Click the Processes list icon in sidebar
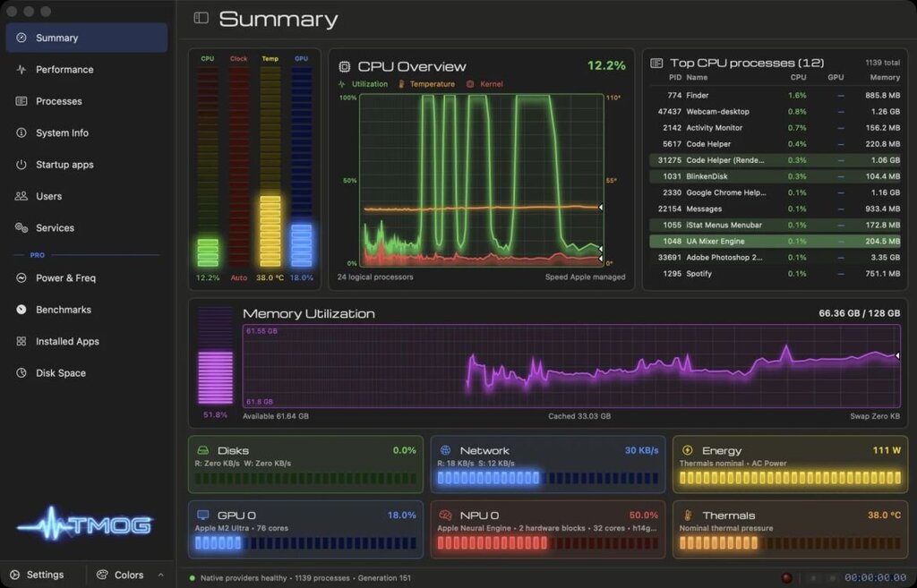The width and height of the screenshot is (917, 588). pyautogui.click(x=21, y=101)
